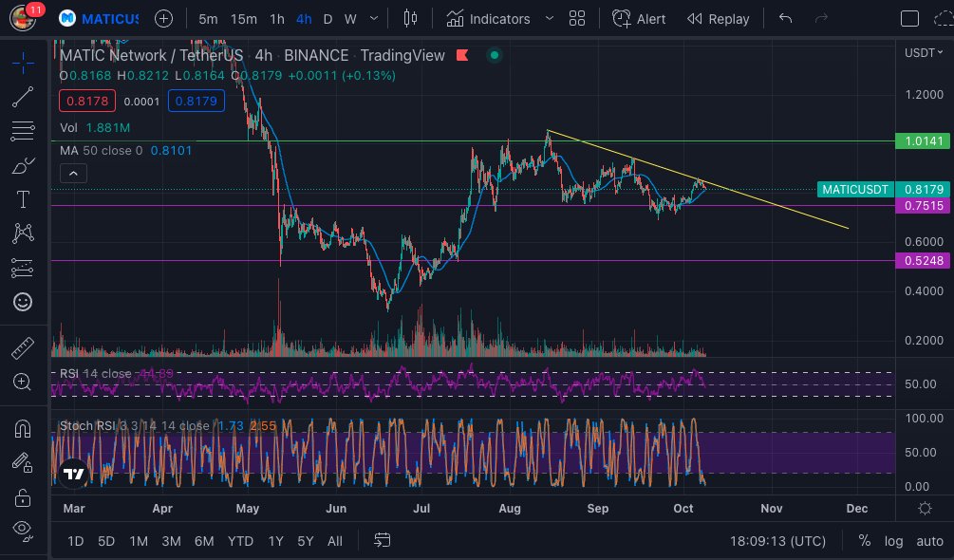Select the 4h timeframe
The width and height of the screenshot is (954, 560).
coord(304,19)
